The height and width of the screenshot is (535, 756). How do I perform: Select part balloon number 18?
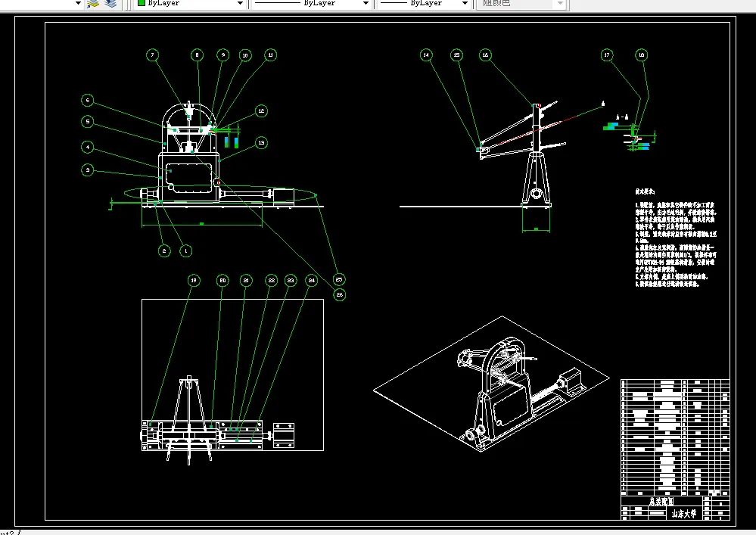click(641, 55)
